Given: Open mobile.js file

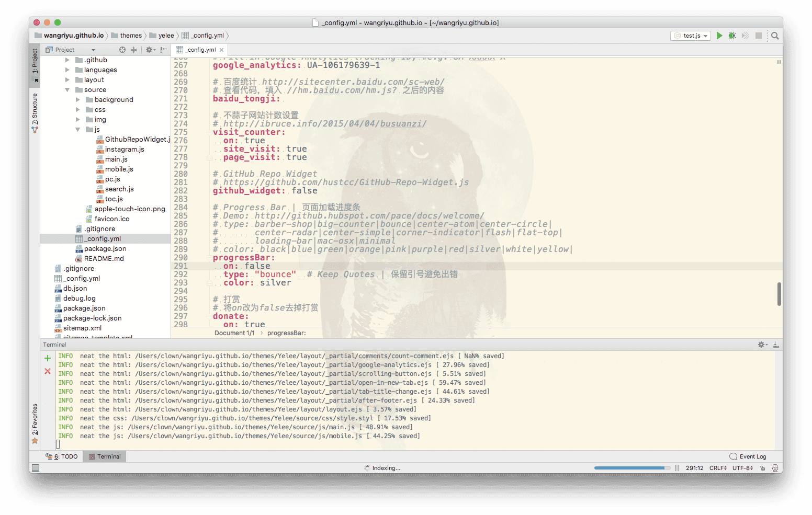Looking at the screenshot, I should pyautogui.click(x=115, y=169).
